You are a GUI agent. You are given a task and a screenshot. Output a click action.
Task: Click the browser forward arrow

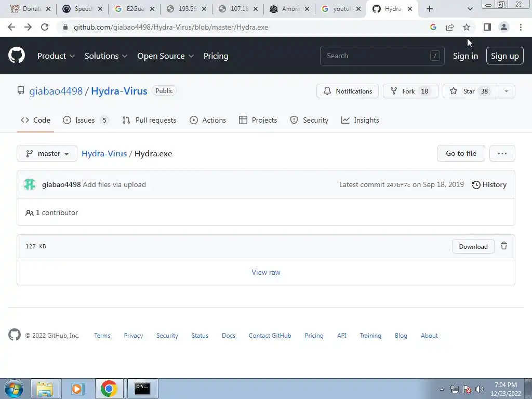coord(28,27)
